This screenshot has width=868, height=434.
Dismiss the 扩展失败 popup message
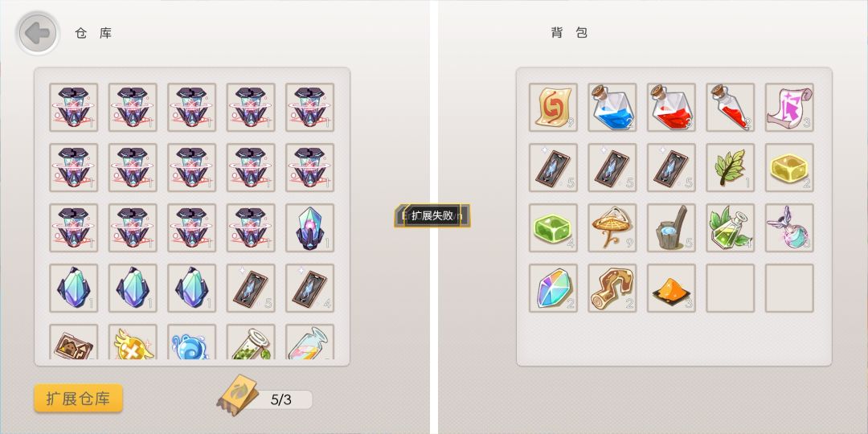[432, 216]
